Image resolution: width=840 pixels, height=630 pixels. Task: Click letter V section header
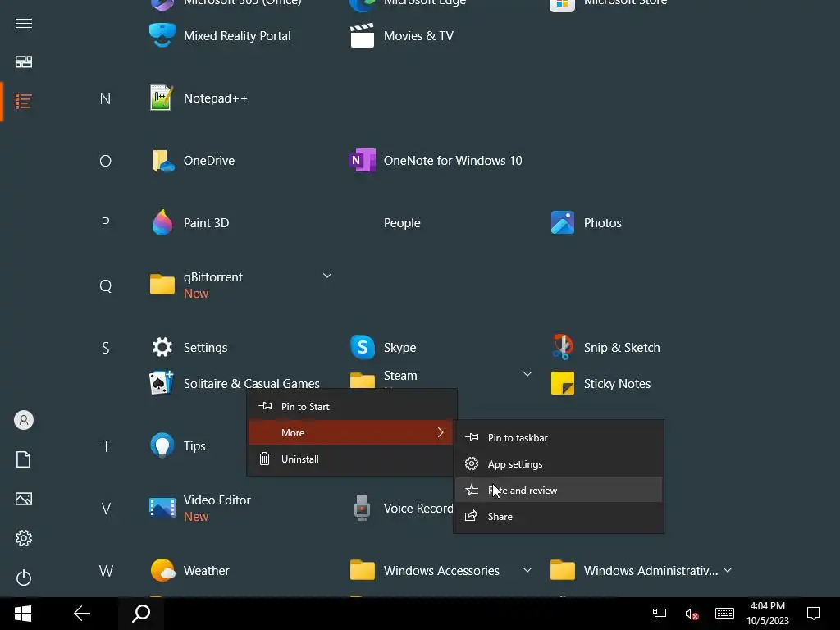[106, 509]
